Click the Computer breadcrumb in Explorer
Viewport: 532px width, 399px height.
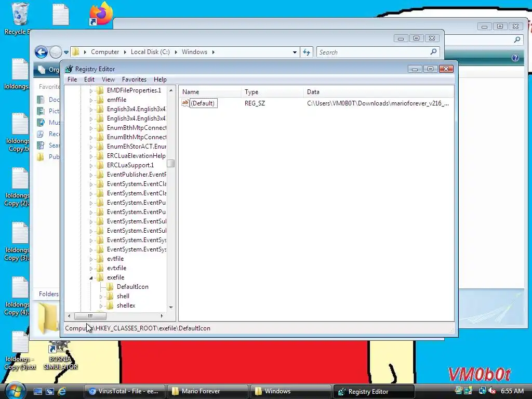105,52
